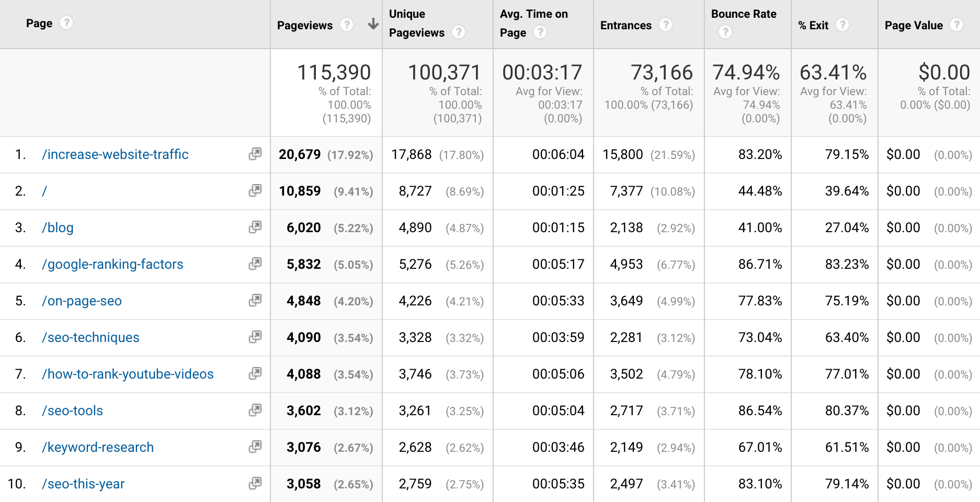Show help for % Exit column
980x502 pixels.
(x=842, y=25)
